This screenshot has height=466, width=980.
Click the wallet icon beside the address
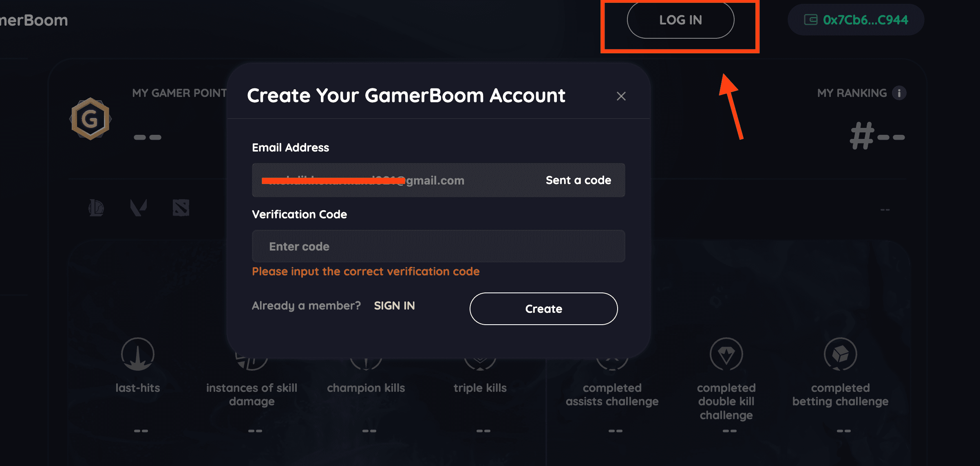(810, 20)
